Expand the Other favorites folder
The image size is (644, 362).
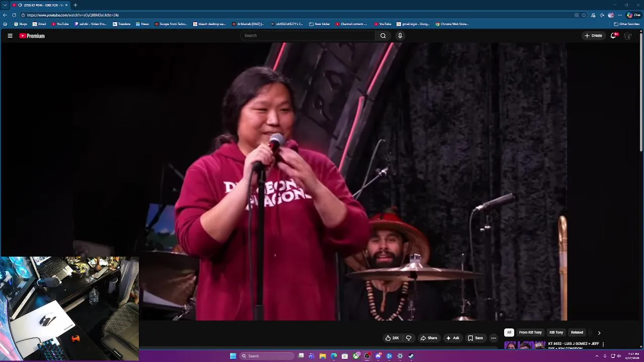[x=626, y=24]
